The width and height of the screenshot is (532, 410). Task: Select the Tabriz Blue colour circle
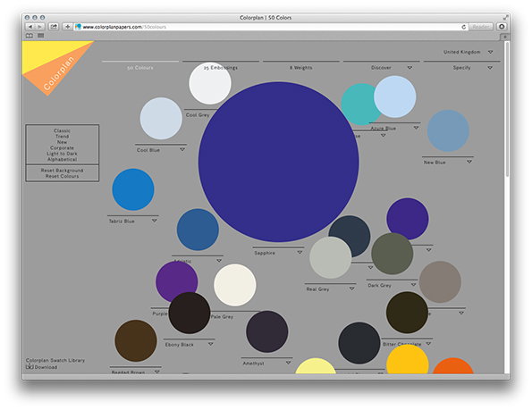pos(133,189)
